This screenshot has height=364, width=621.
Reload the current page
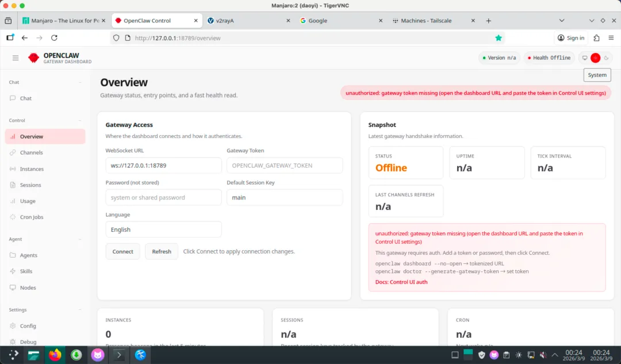(x=54, y=38)
